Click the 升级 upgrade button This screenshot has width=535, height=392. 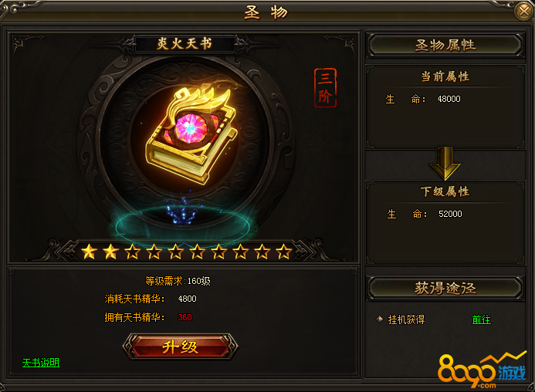point(180,346)
